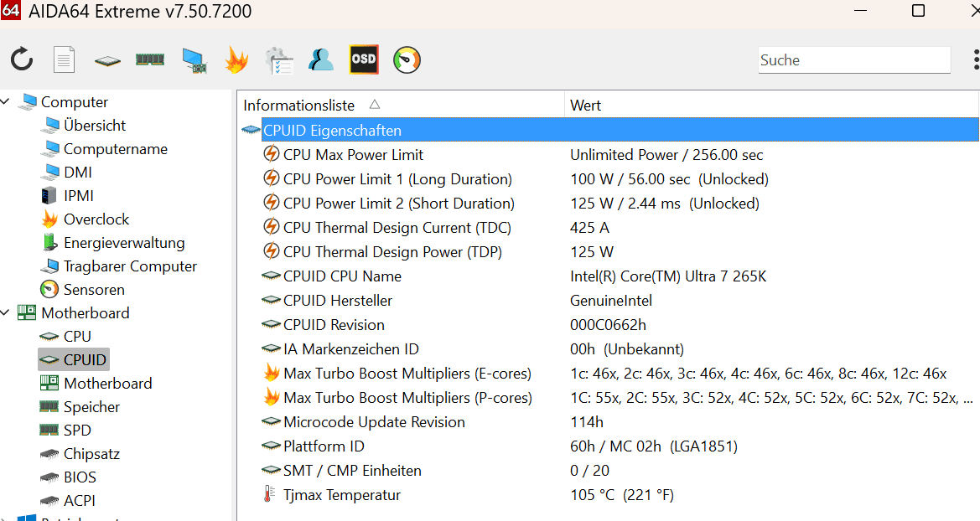Click the Refresh toolbar icon
Image resolution: width=980 pixels, height=521 pixels.
pyautogui.click(x=22, y=59)
